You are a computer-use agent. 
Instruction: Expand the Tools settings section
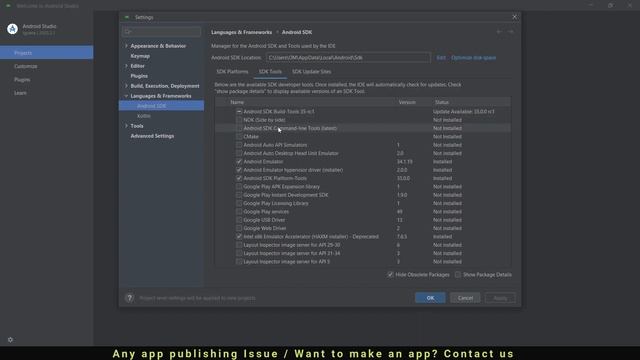126,126
